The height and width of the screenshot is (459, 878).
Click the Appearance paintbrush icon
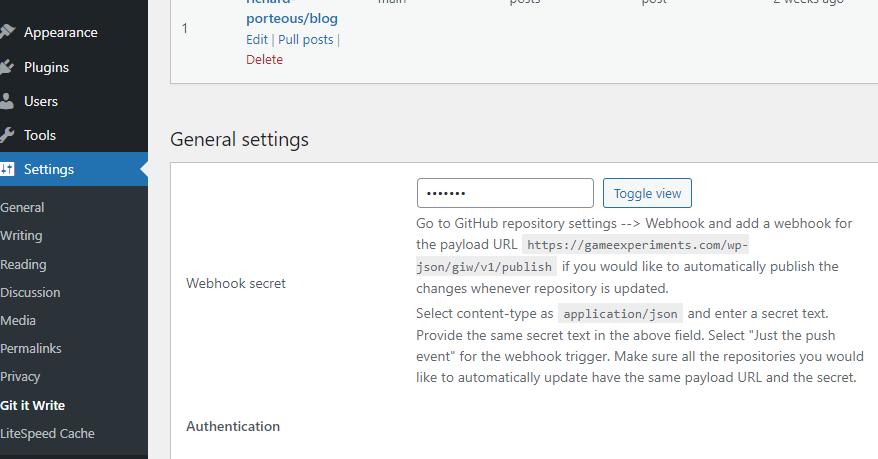point(7,32)
